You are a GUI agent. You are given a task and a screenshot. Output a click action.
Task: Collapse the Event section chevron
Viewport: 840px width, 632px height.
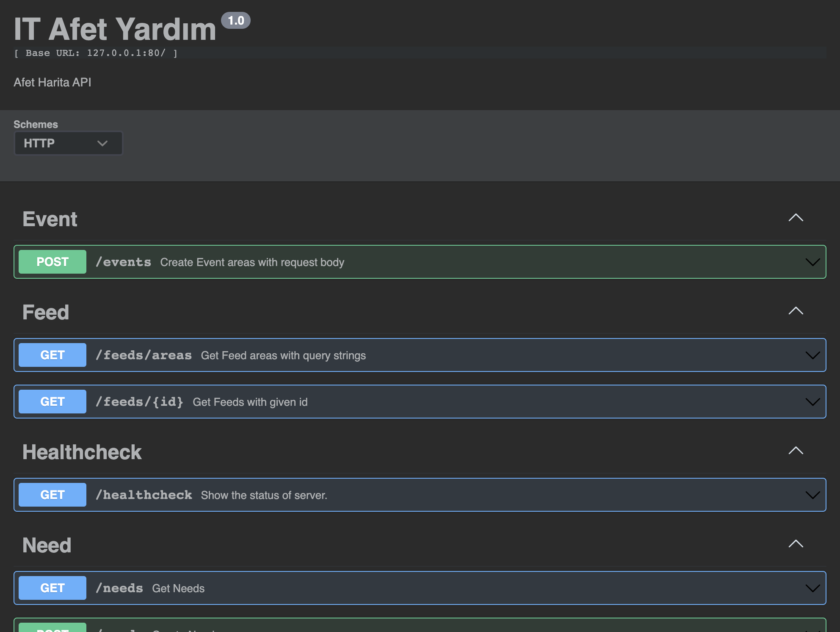click(x=796, y=218)
